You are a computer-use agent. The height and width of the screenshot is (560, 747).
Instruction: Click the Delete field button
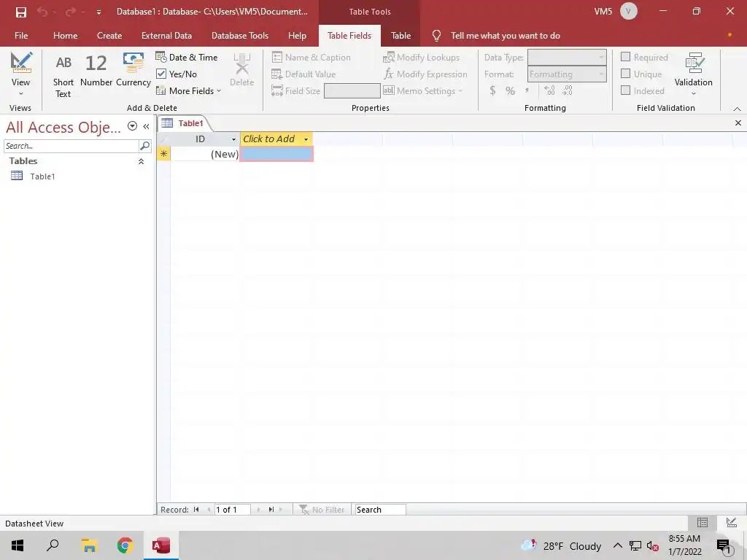coord(241,71)
